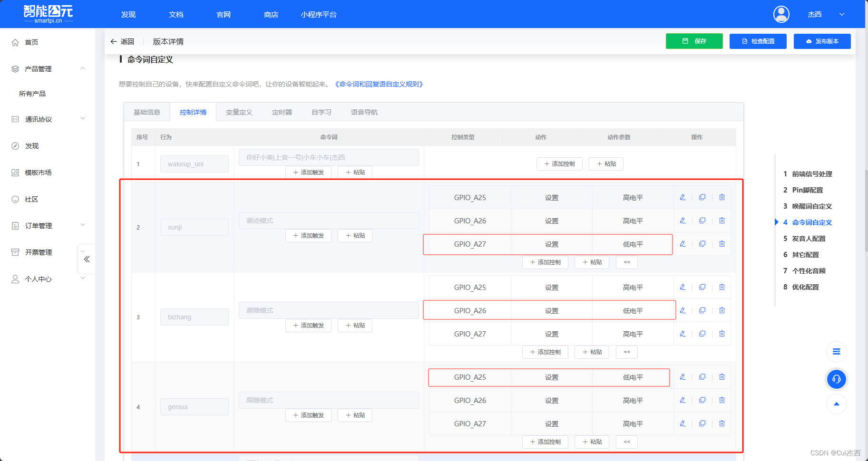Copy GPIO_A27 control in bizhang row

pos(702,334)
